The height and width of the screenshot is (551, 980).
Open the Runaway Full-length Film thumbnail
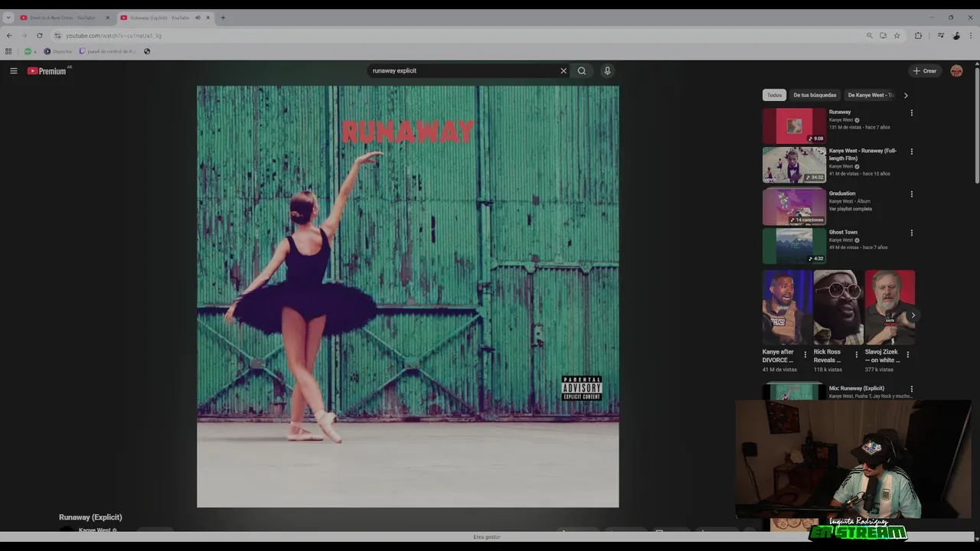click(x=794, y=165)
